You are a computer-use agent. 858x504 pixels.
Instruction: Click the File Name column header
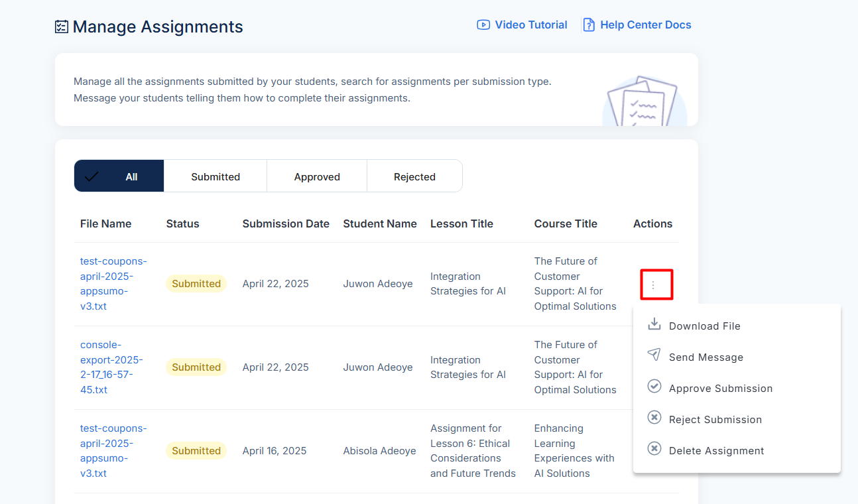tap(105, 223)
